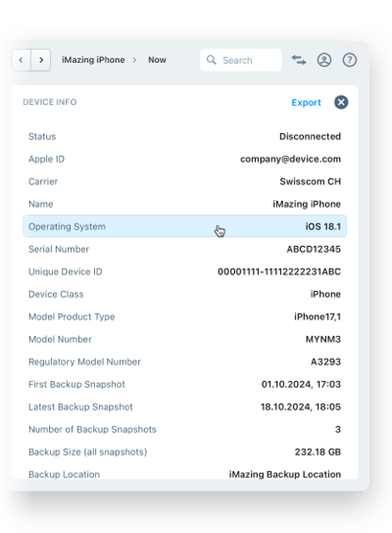
Task: Click the magnifier icon in search
Action: (x=212, y=60)
